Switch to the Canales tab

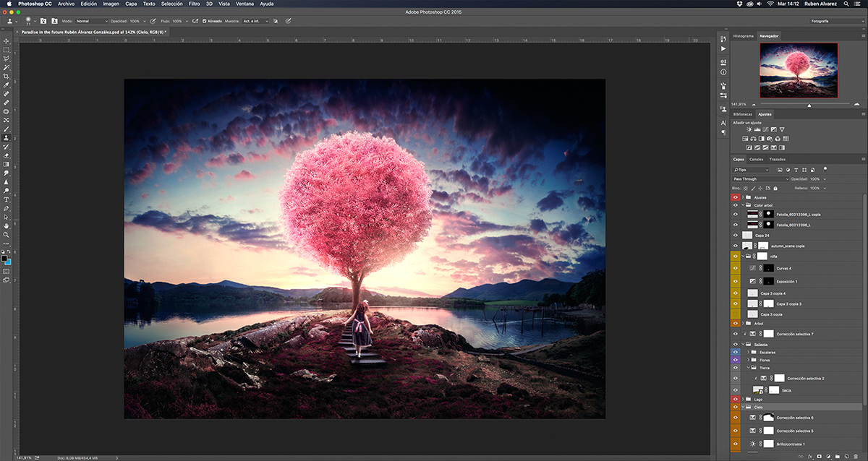pyautogui.click(x=756, y=159)
